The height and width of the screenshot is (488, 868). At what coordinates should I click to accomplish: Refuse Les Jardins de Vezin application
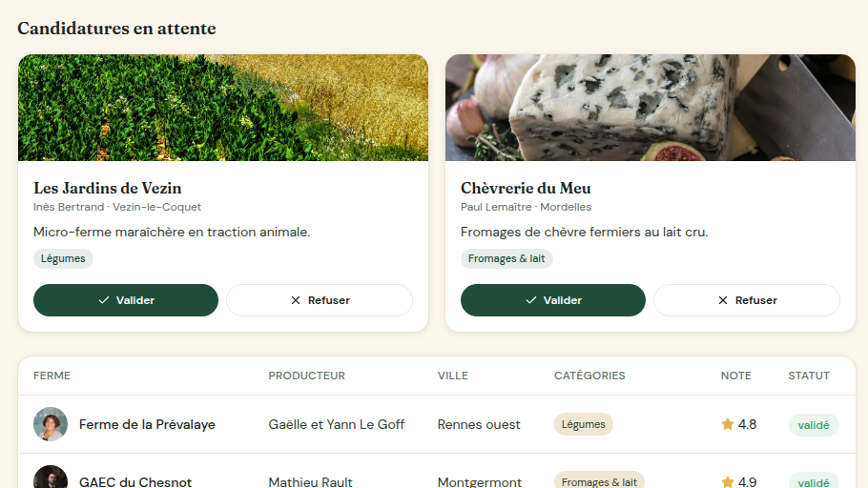(320, 300)
